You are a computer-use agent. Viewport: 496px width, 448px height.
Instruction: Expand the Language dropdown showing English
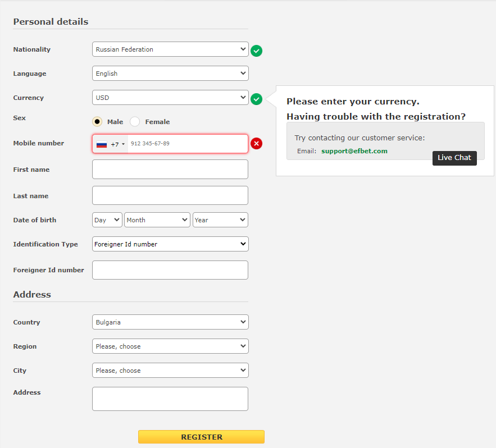pos(170,74)
